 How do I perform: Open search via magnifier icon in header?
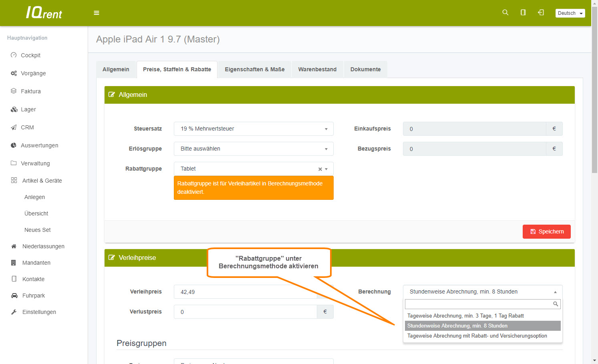tap(505, 13)
